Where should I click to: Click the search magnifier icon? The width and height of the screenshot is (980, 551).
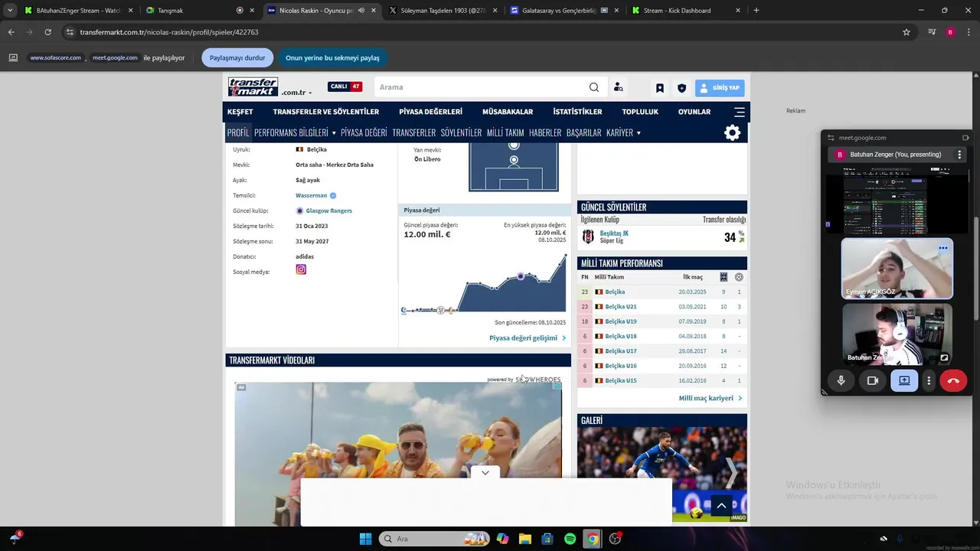pos(594,87)
